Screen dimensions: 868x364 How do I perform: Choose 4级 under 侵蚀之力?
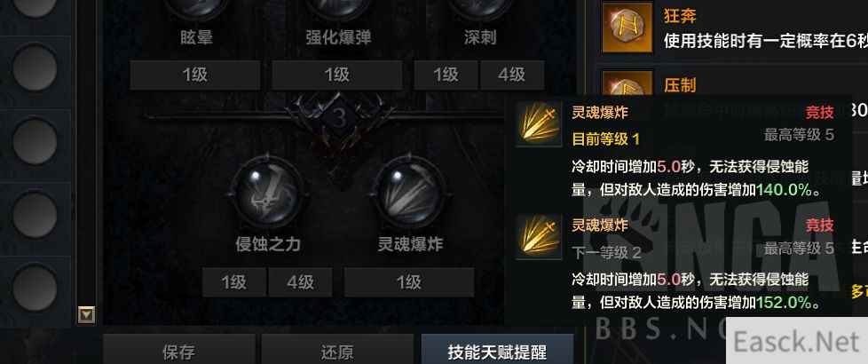300,282
